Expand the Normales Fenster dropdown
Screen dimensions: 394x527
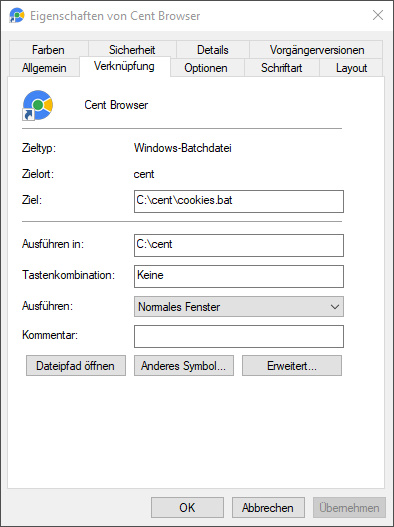(x=239, y=306)
